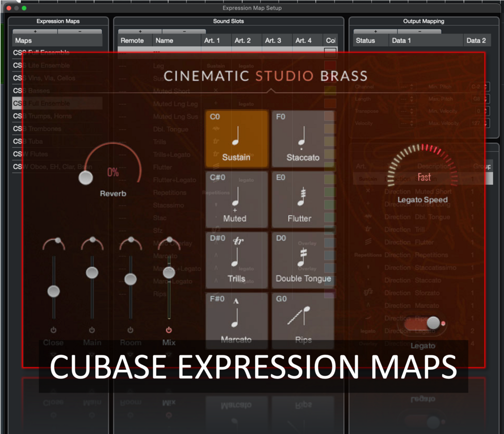Toggle the Room mic power button
Image resolution: width=504 pixels, height=434 pixels.
pyautogui.click(x=130, y=330)
